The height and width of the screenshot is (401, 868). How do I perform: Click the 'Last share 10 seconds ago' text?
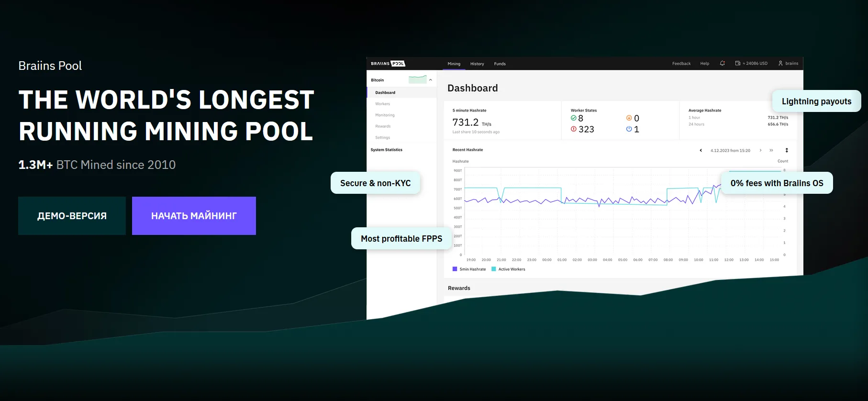pos(476,132)
